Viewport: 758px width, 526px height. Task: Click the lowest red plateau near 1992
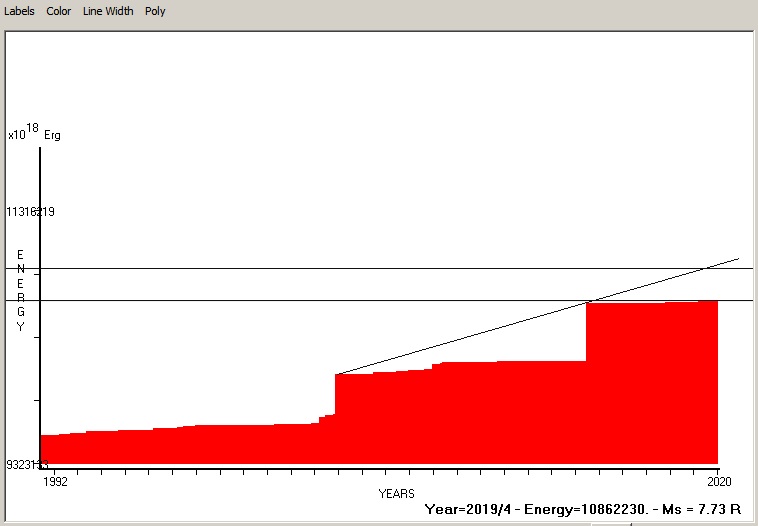62,449
